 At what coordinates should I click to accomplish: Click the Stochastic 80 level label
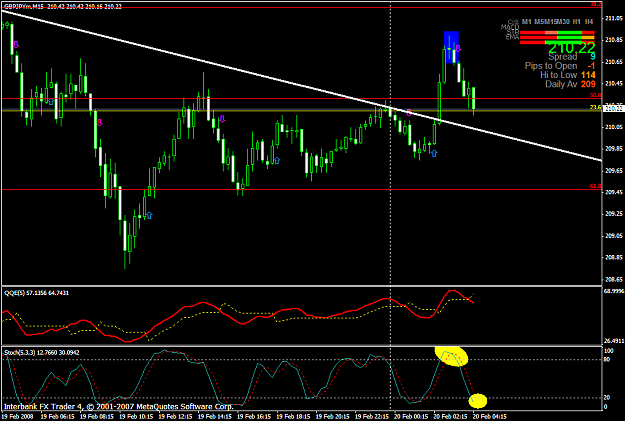607,360
